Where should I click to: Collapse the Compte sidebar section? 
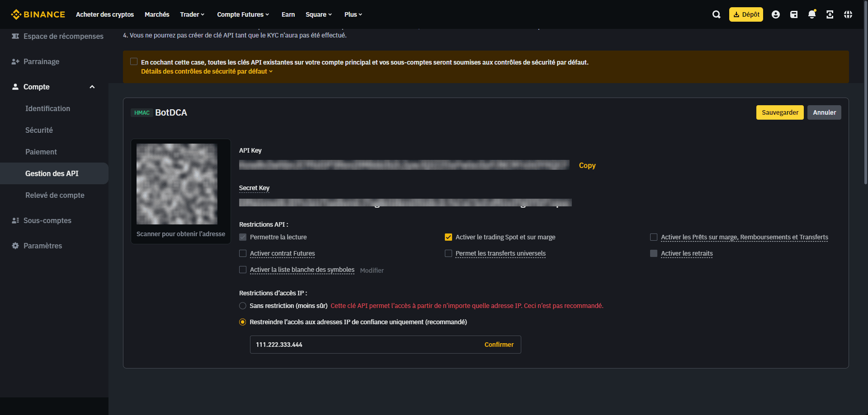pyautogui.click(x=92, y=87)
